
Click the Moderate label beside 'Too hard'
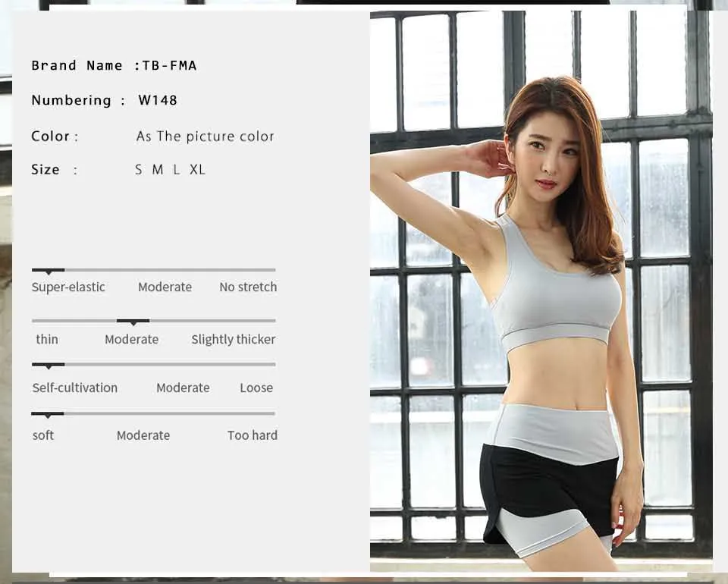pos(143,435)
